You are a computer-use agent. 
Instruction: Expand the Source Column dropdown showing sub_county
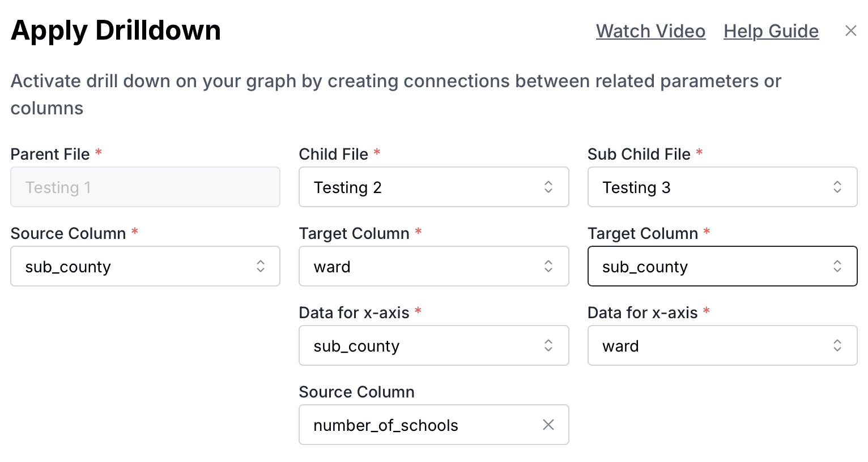point(145,266)
